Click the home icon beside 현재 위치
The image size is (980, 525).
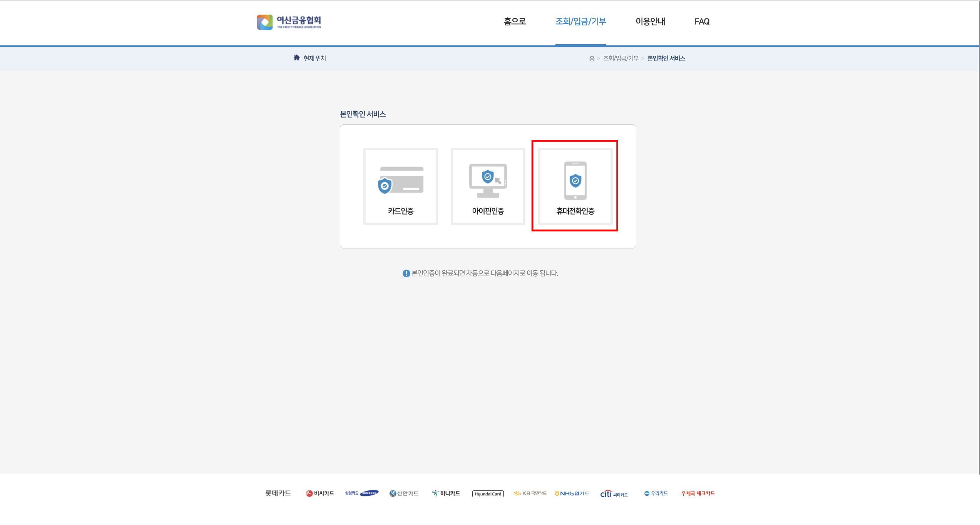point(296,58)
